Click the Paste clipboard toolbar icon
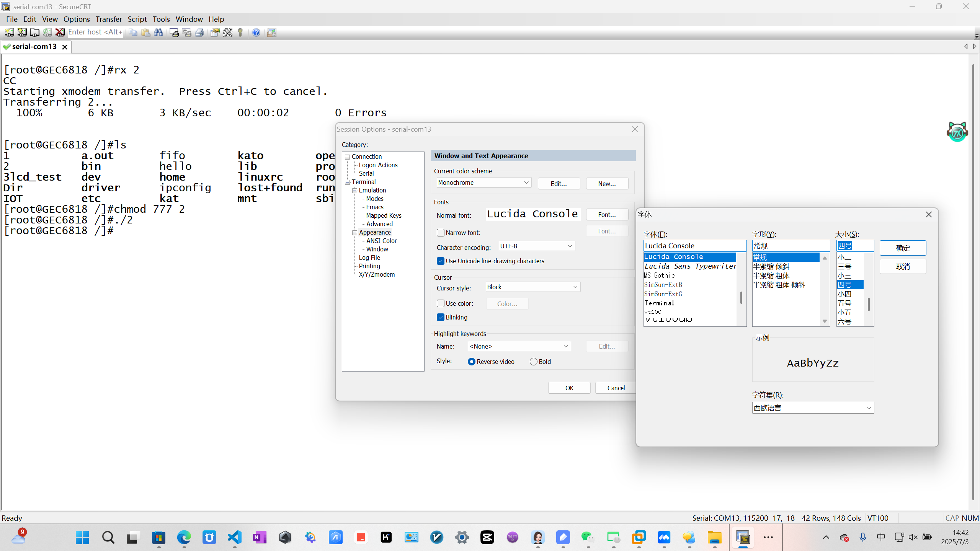This screenshot has width=980, height=551. tap(146, 33)
